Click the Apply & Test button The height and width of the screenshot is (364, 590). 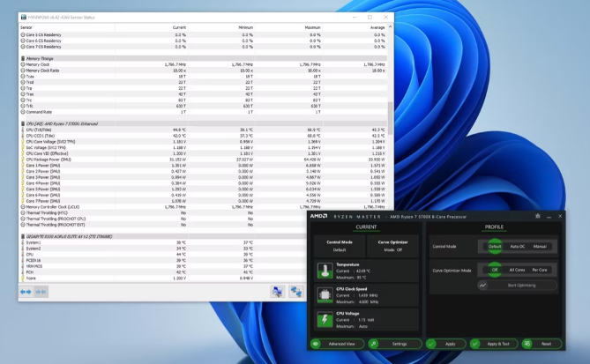[494, 344]
